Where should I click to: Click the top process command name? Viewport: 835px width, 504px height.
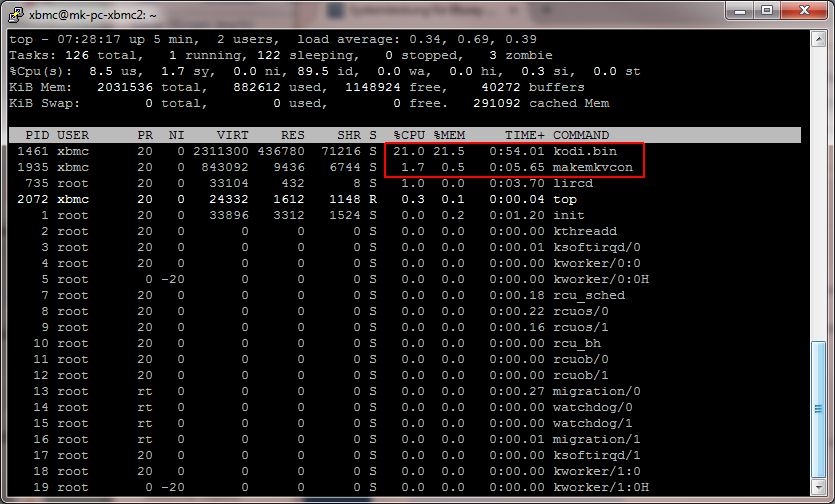pyautogui.click(x=565, y=200)
